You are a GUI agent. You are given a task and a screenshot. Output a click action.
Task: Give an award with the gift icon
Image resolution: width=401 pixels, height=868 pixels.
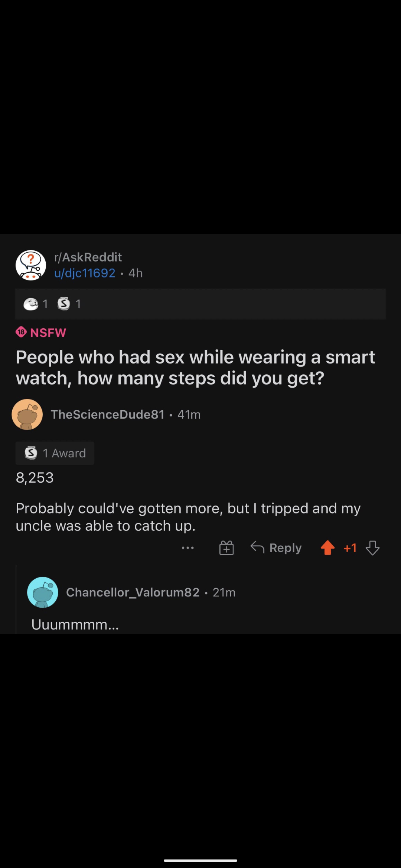(226, 548)
